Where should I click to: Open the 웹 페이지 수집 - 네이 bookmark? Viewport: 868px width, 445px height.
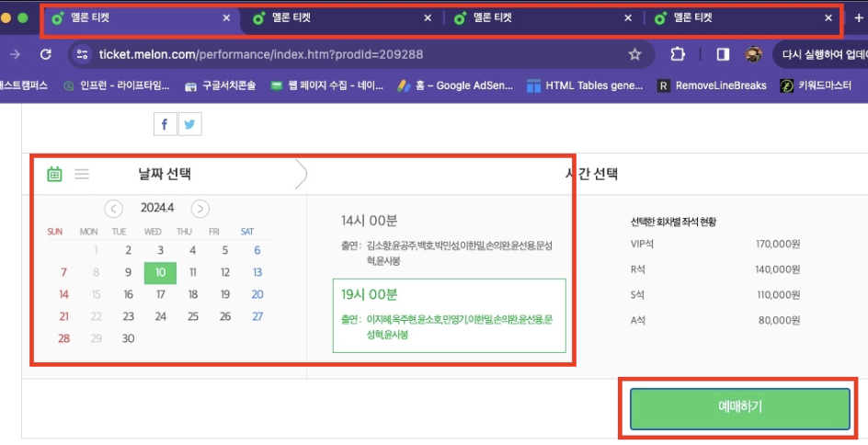click(326, 86)
